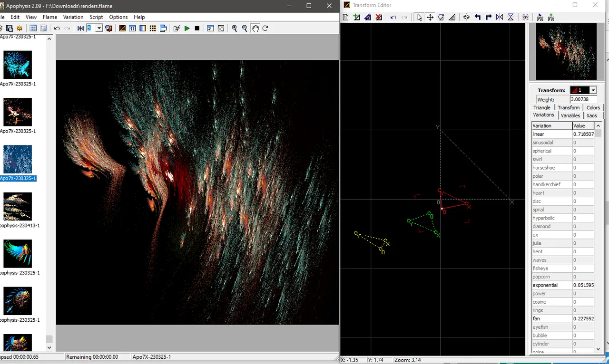Switch flame list to classic list view icon
The height and width of the screenshot is (364, 609).
[43, 29]
